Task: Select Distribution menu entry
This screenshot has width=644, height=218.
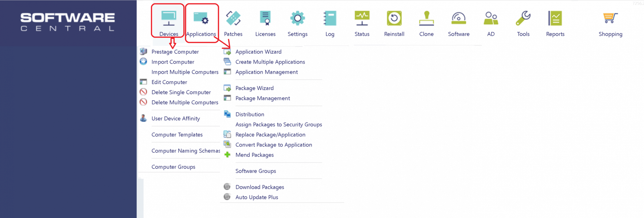Action: (250, 114)
